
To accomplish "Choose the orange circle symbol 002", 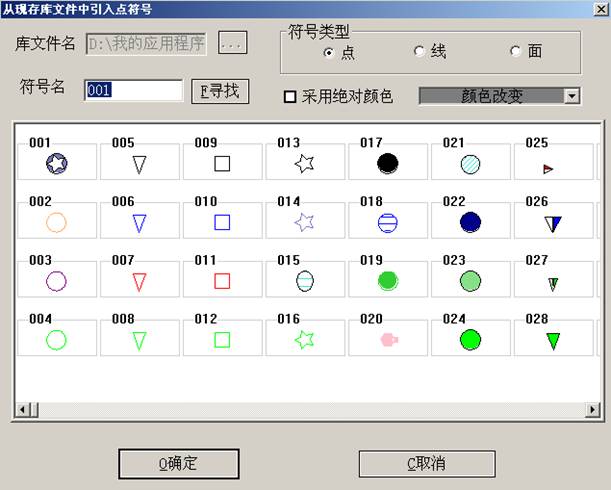I will tap(57, 222).
